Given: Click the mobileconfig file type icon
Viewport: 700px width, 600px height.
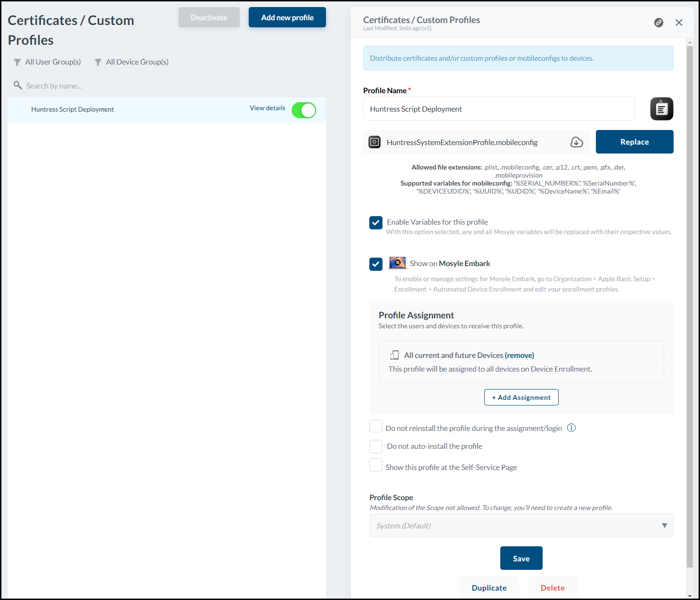Looking at the screenshot, I should 374,142.
